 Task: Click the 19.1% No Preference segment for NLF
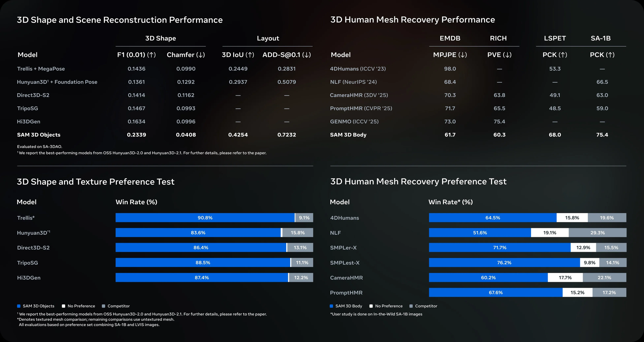point(550,233)
